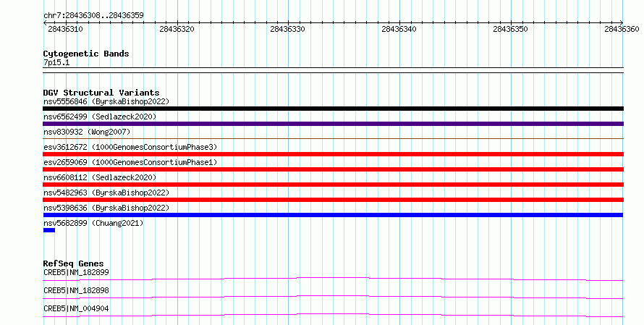Click the short blue nsv5682899 variant bar
Screen dimensions: 644x325
[49, 230]
